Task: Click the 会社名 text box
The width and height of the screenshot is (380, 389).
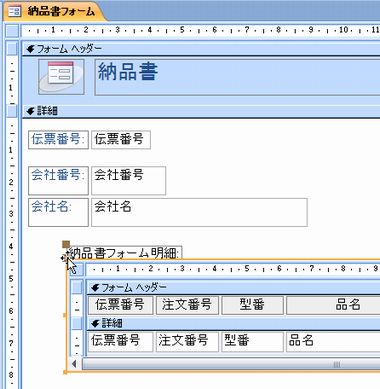Action: (199, 212)
